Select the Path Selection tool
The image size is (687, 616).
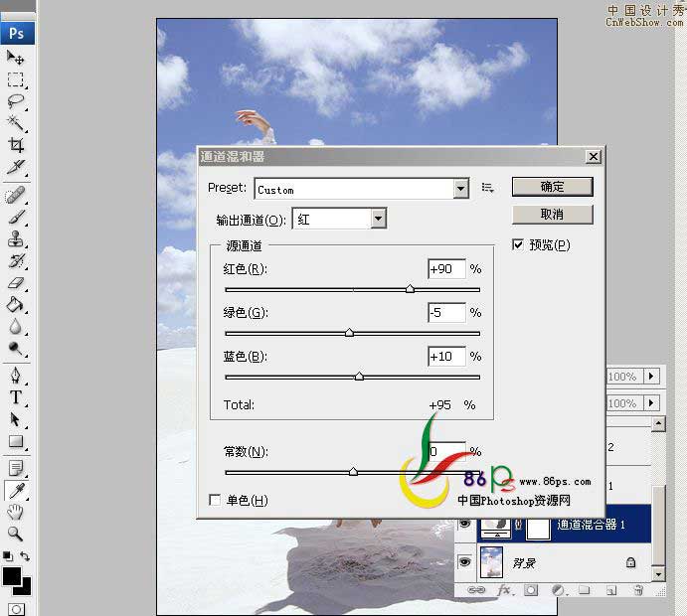click(x=16, y=419)
